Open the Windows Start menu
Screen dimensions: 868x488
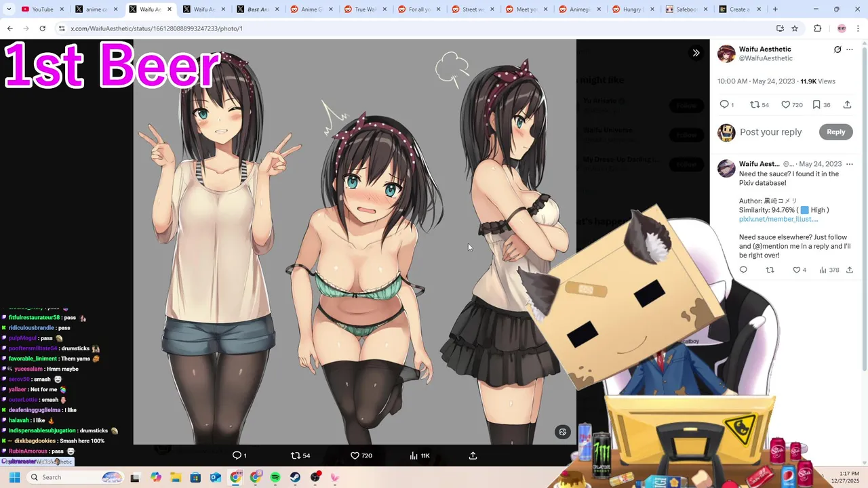click(x=14, y=477)
